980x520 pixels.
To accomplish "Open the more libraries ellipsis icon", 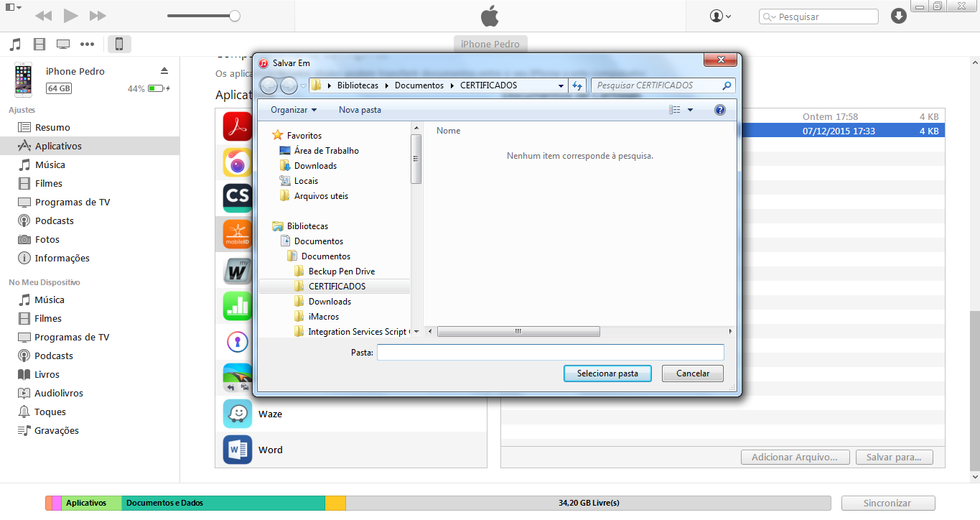I will coord(88,45).
